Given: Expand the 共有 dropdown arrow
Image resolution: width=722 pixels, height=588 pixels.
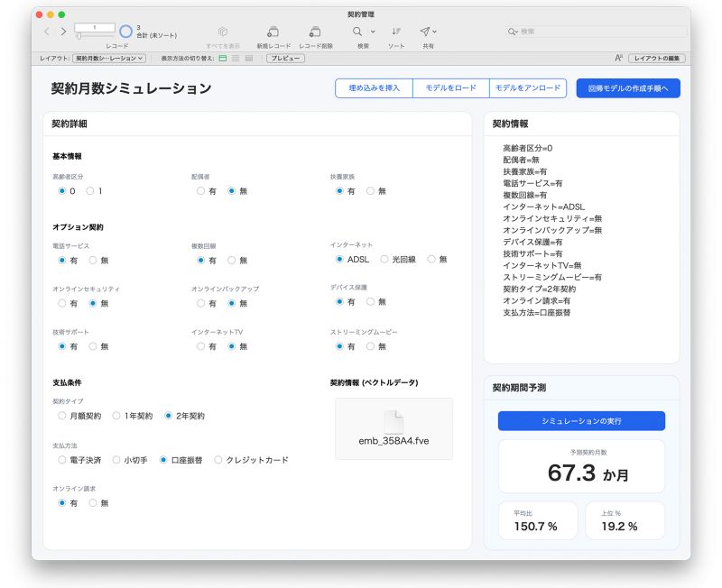Looking at the screenshot, I should [x=434, y=32].
